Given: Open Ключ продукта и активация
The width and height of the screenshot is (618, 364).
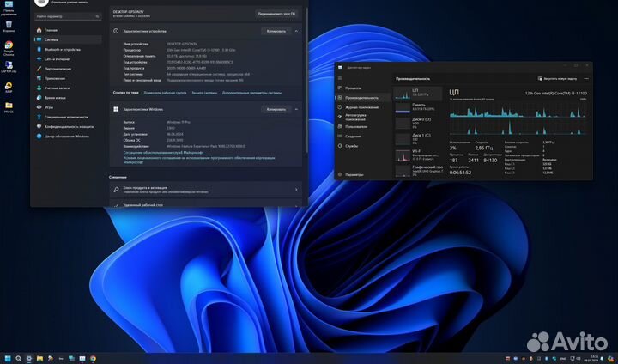Looking at the screenshot, I should point(206,190).
